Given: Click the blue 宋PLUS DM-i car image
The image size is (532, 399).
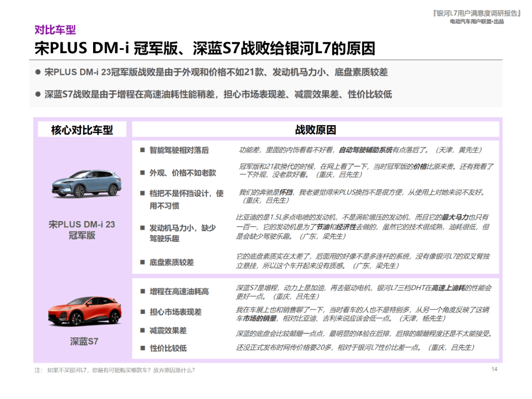Looking at the screenshot, I should tap(87, 183).
